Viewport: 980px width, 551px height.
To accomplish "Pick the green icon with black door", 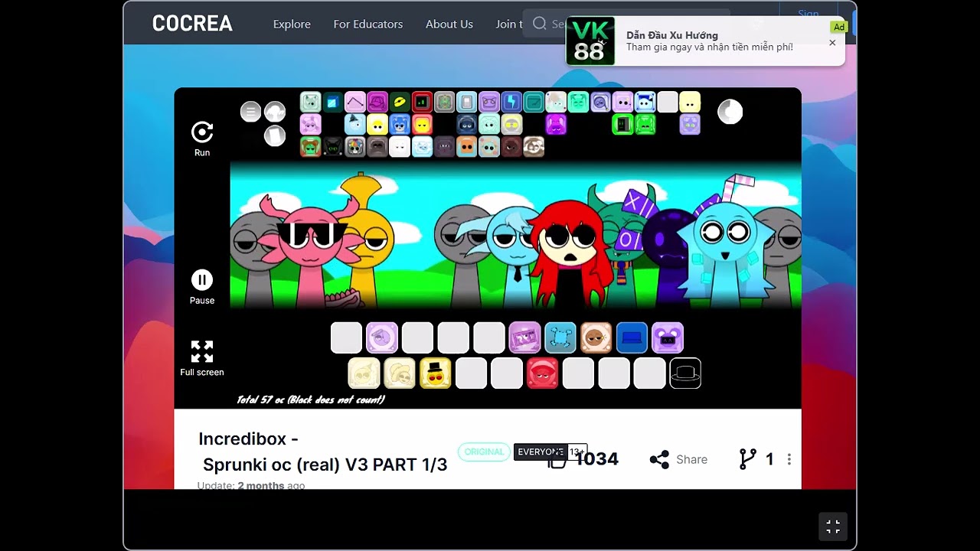I will click(x=623, y=124).
